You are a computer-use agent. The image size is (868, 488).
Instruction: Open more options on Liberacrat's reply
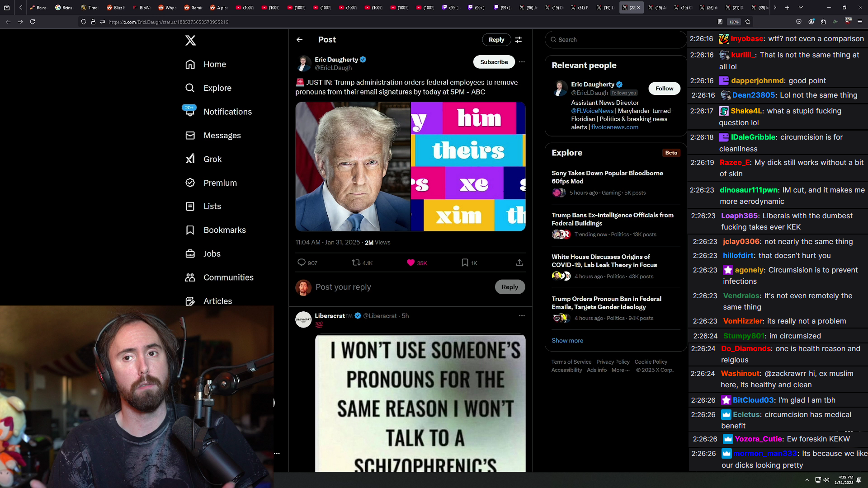(x=522, y=316)
